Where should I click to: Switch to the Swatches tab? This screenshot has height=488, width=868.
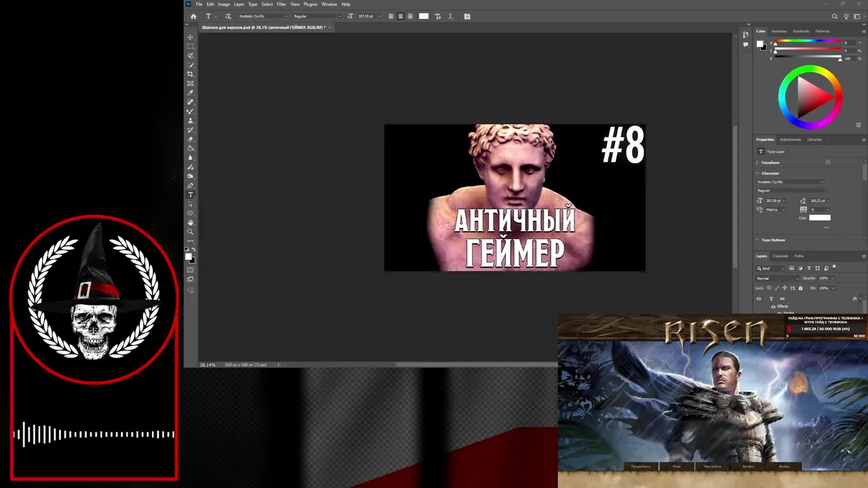(x=778, y=31)
